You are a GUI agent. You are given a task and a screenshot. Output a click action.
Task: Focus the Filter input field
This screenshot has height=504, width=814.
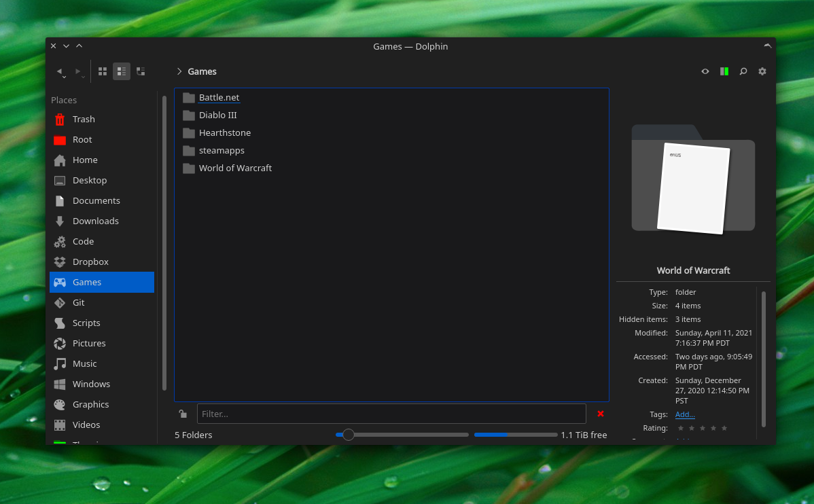click(x=391, y=414)
